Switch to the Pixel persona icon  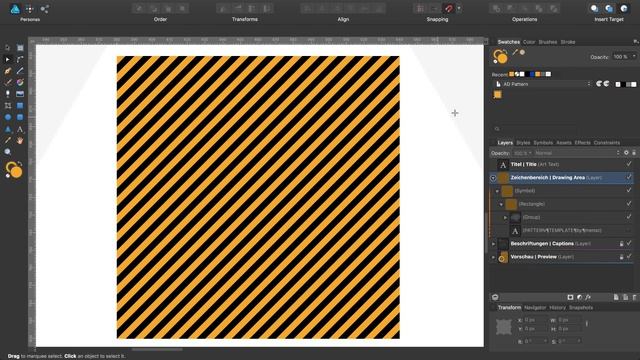30,9
